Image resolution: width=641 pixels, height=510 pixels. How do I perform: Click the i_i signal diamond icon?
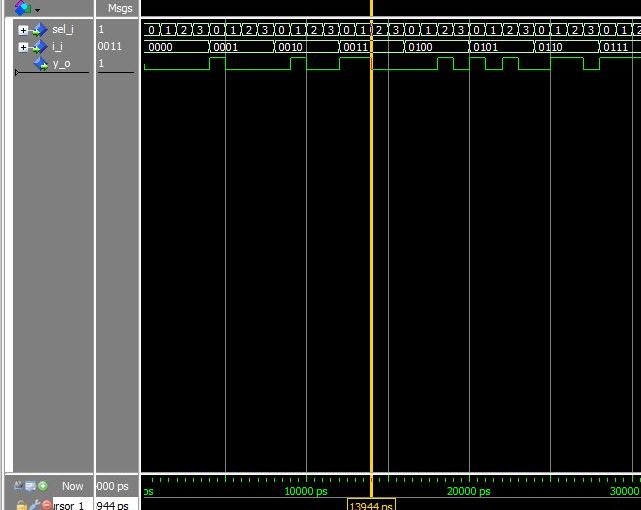tap(40, 47)
